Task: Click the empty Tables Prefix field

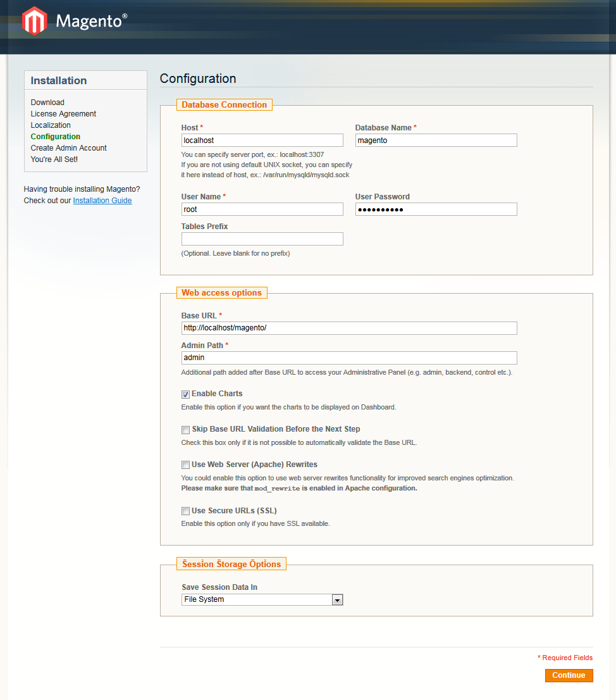Action: pyautogui.click(x=262, y=239)
